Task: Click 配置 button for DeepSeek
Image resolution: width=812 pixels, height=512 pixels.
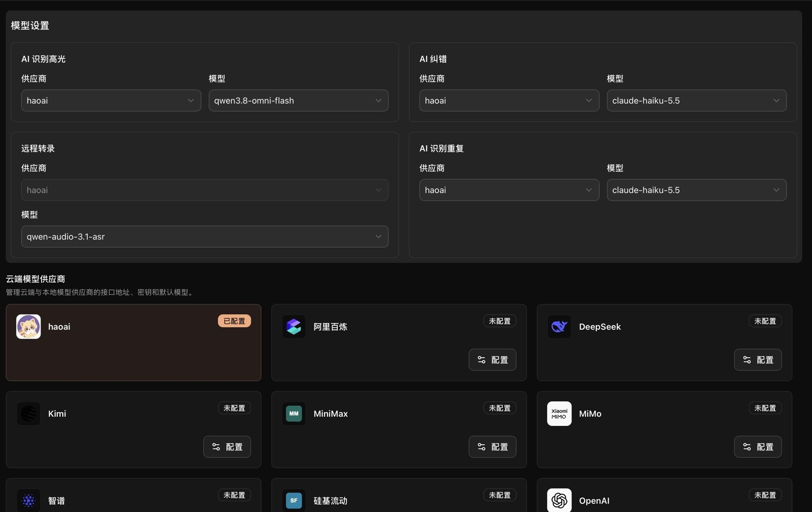Action: tap(757, 360)
